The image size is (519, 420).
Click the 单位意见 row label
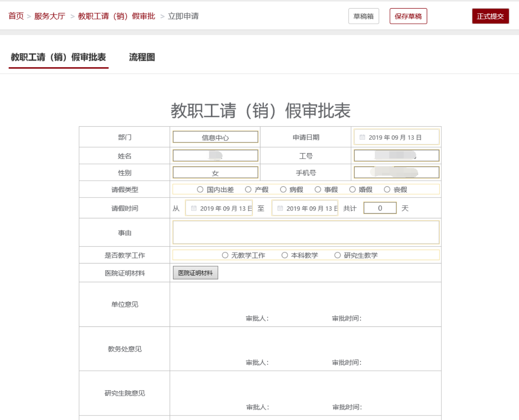[125, 304]
